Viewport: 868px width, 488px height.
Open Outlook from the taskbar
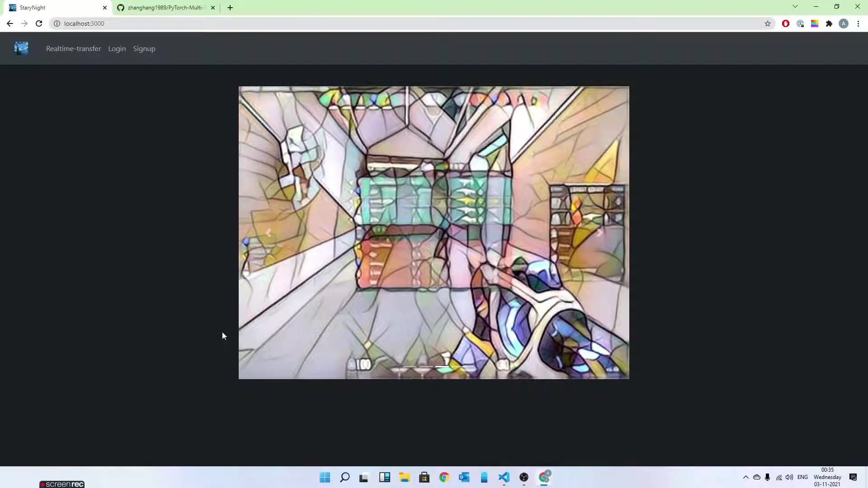tap(464, 478)
